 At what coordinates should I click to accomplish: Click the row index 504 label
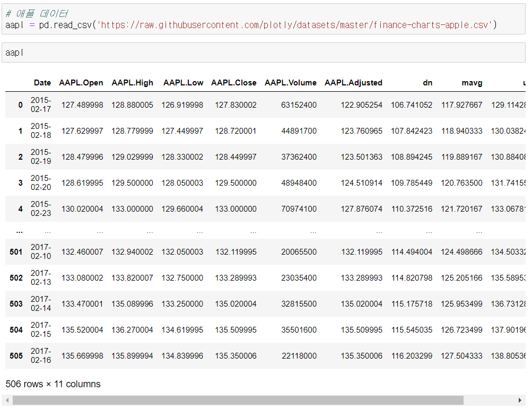tap(16, 330)
